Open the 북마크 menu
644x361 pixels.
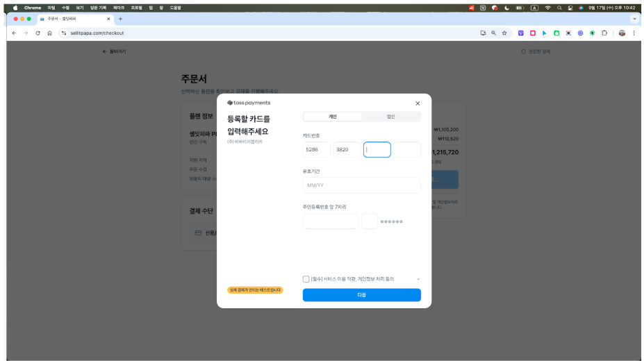click(x=119, y=8)
